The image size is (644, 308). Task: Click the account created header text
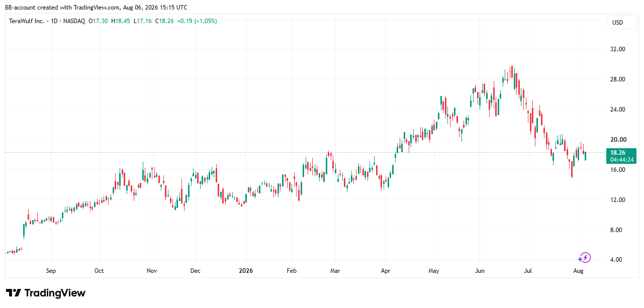[x=96, y=8]
